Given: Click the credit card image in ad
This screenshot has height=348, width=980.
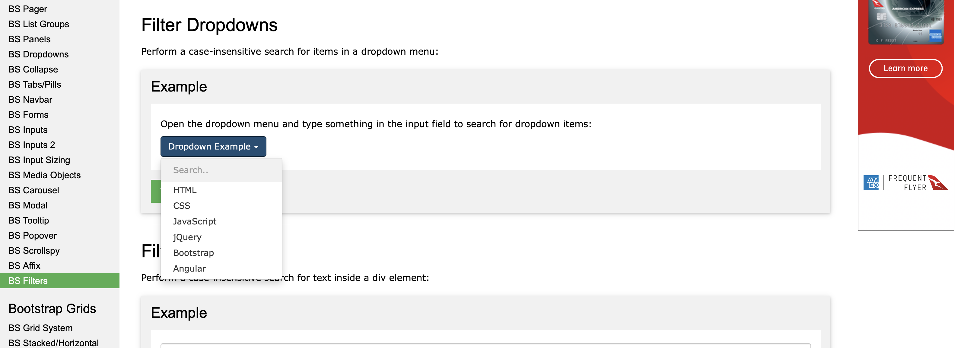Looking at the screenshot, I should [906, 22].
